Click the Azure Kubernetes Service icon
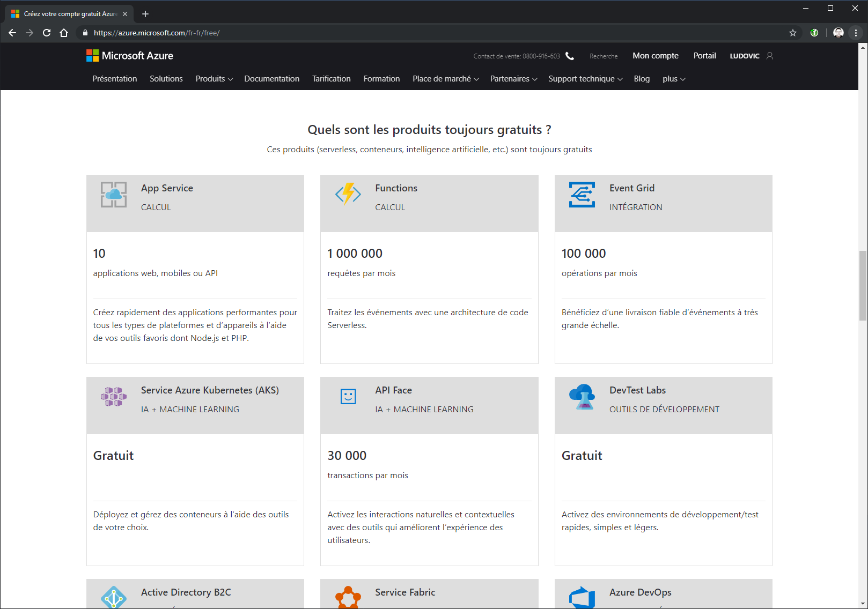Screen dimensions: 868x609 tap(114, 397)
